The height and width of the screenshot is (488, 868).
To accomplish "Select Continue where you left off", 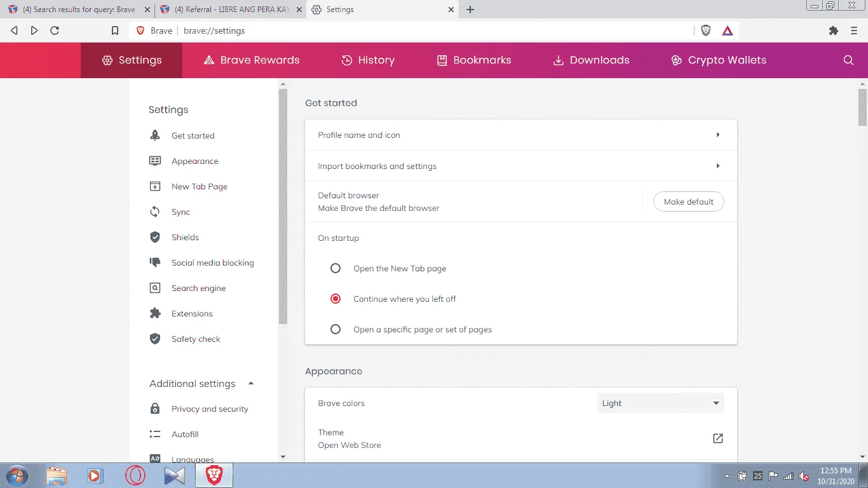I will tap(336, 299).
